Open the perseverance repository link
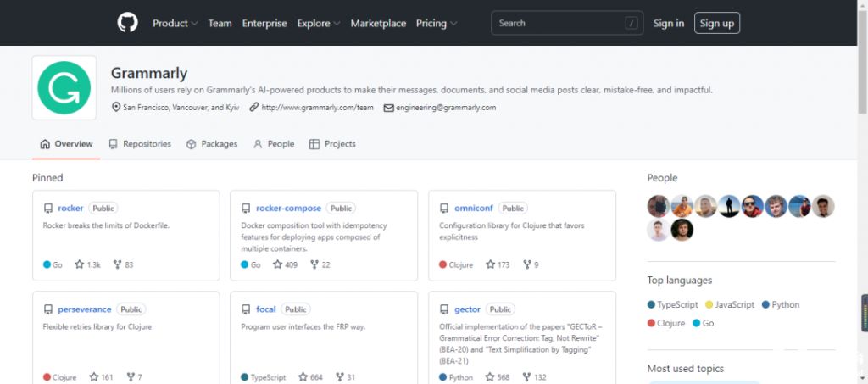Screen dimensions: 868x384 point(85,309)
